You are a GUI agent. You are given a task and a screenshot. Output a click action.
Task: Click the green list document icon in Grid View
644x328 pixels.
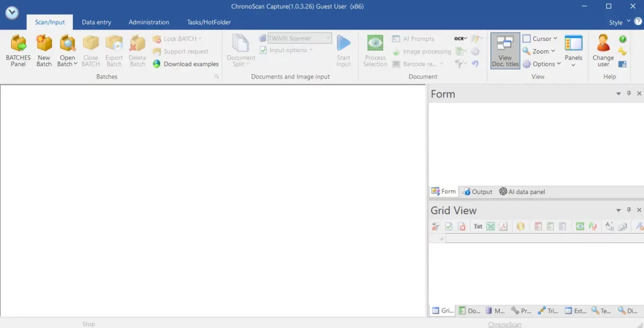click(x=550, y=226)
